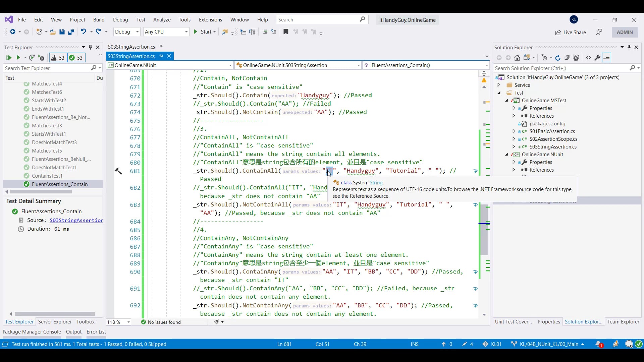Click the Save All toolbar icon
Viewport: 644px width, 362px height.
click(x=71, y=32)
